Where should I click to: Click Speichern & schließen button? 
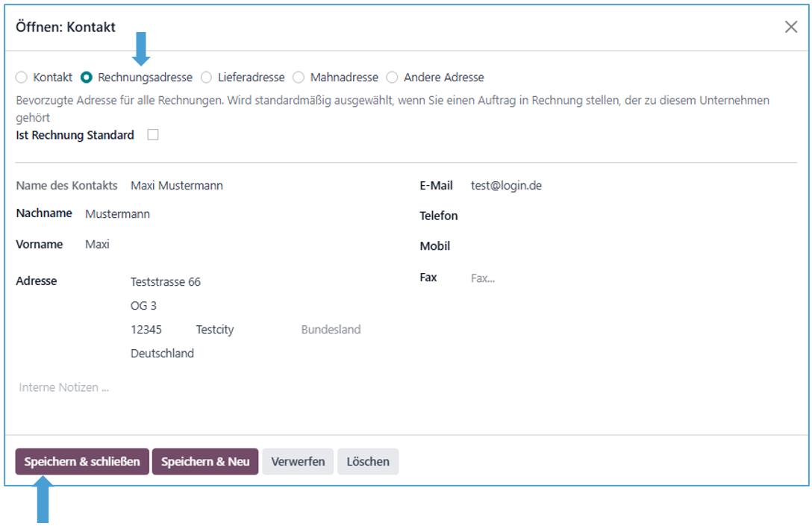pos(82,462)
